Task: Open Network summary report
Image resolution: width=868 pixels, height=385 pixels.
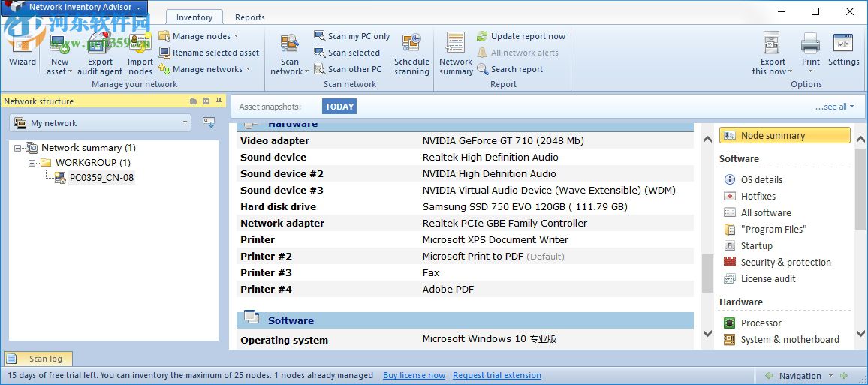Action: pyautogui.click(x=456, y=53)
